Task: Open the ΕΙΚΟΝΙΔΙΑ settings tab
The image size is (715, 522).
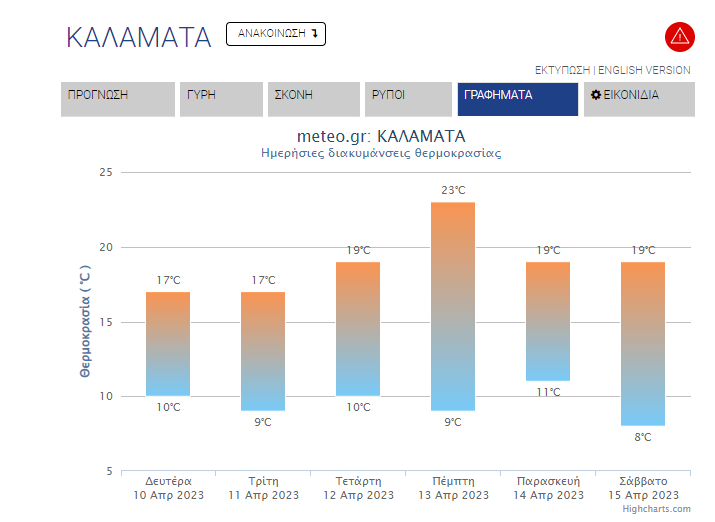Action: 639,99
